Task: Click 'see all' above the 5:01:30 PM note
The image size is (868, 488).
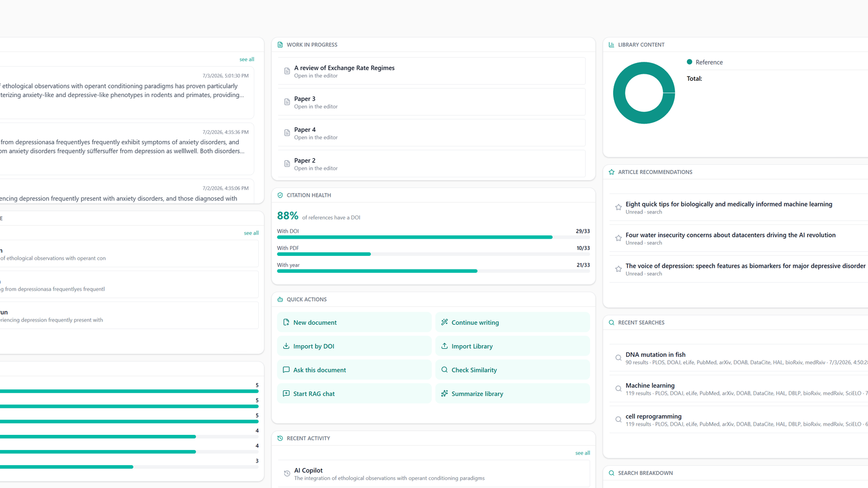Action: 247,59
